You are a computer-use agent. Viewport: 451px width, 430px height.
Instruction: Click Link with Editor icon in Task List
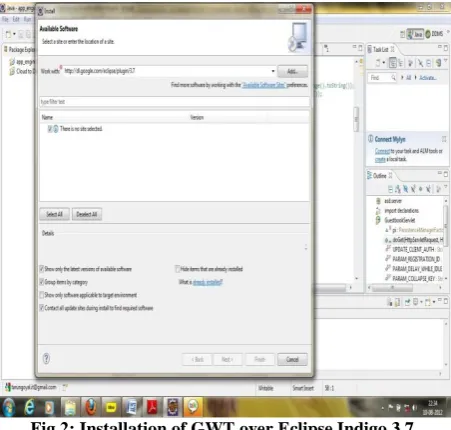point(420,63)
